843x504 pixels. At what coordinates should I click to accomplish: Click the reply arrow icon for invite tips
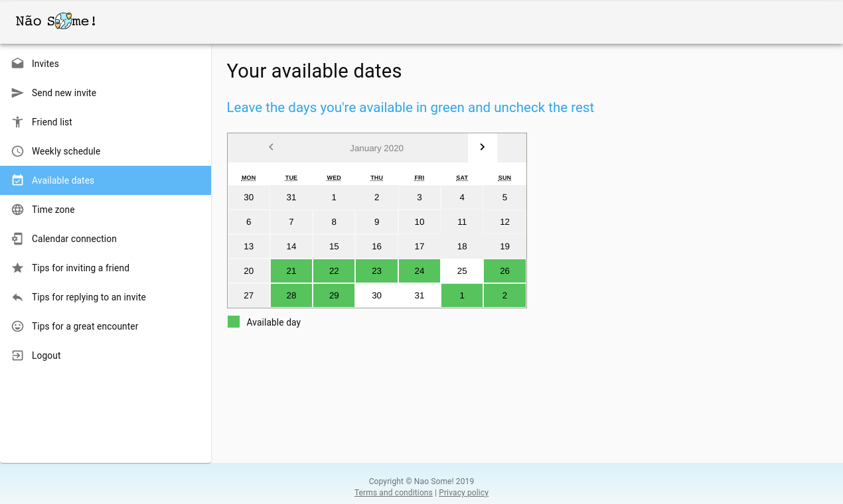tap(18, 297)
